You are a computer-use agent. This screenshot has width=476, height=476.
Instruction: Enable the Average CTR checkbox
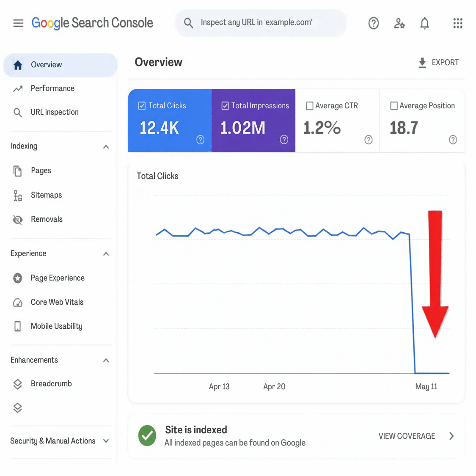pos(309,106)
